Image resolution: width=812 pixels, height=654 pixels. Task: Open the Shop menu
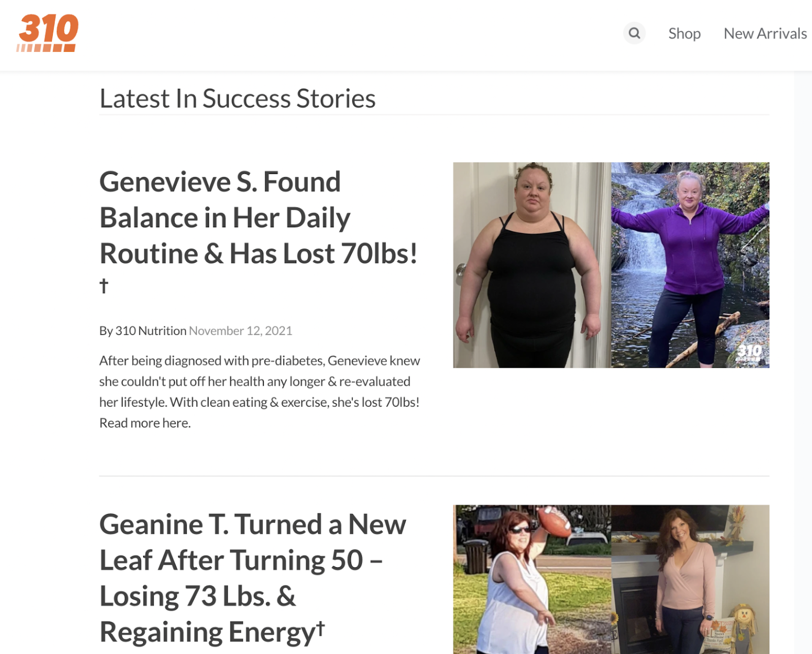click(x=684, y=33)
